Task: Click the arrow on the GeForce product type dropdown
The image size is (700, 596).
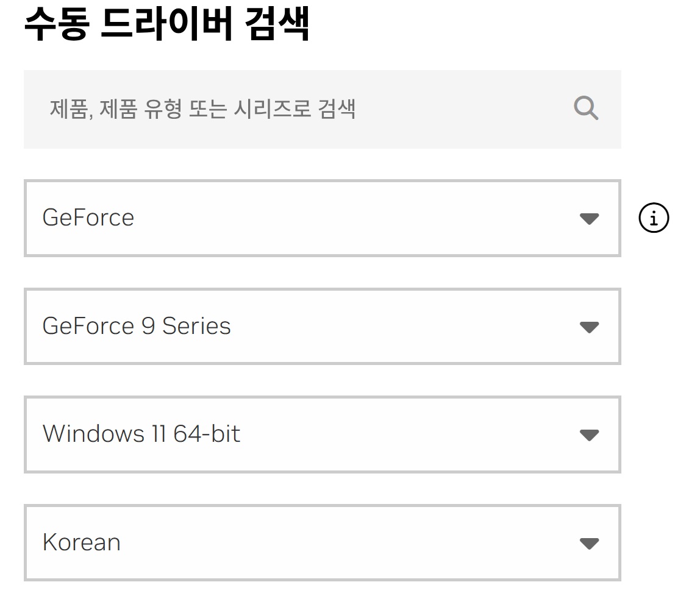Action: pos(588,219)
